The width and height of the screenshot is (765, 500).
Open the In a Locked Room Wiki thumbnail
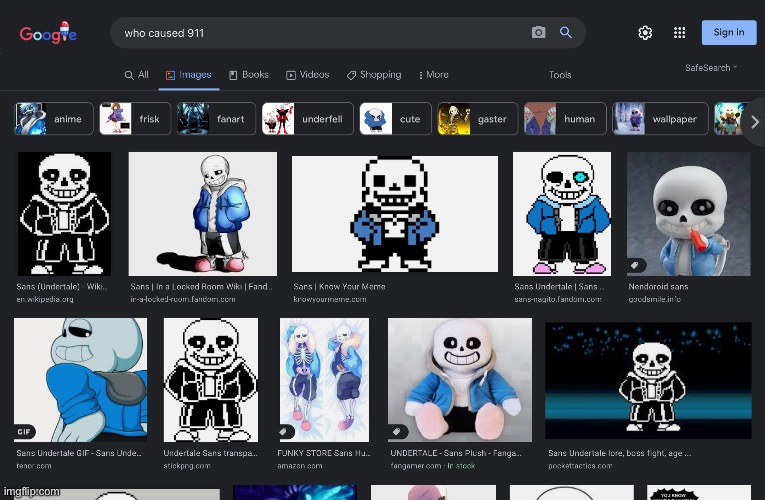pyautogui.click(x=202, y=214)
